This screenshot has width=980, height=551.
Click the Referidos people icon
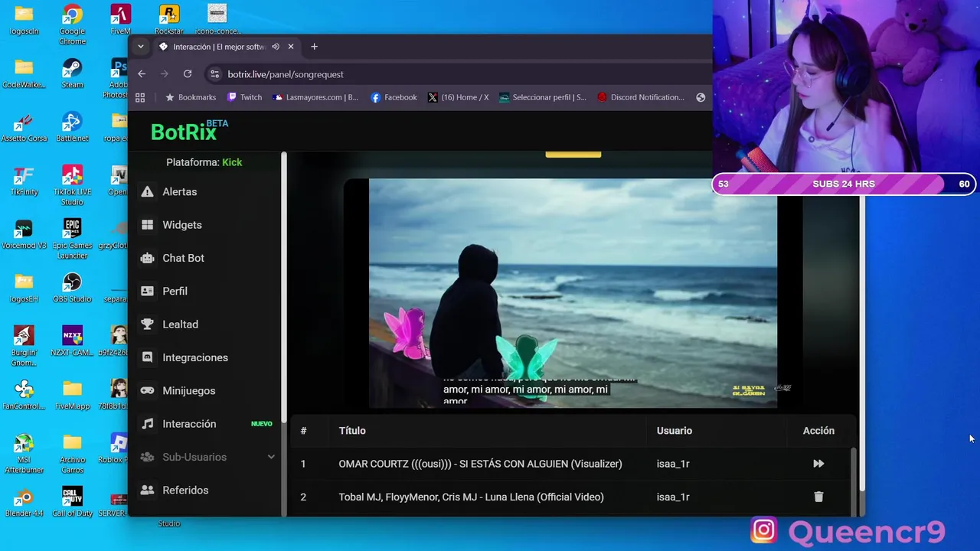[x=148, y=490]
